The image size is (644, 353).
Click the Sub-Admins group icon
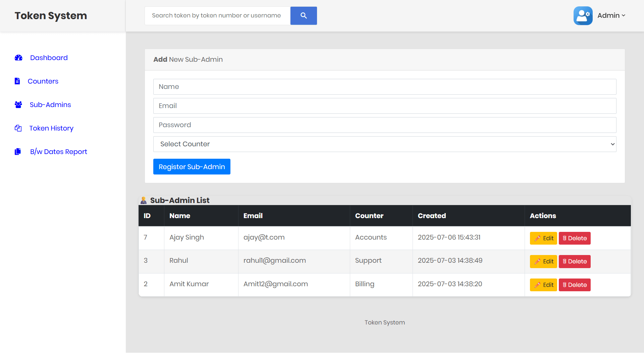pos(18,104)
